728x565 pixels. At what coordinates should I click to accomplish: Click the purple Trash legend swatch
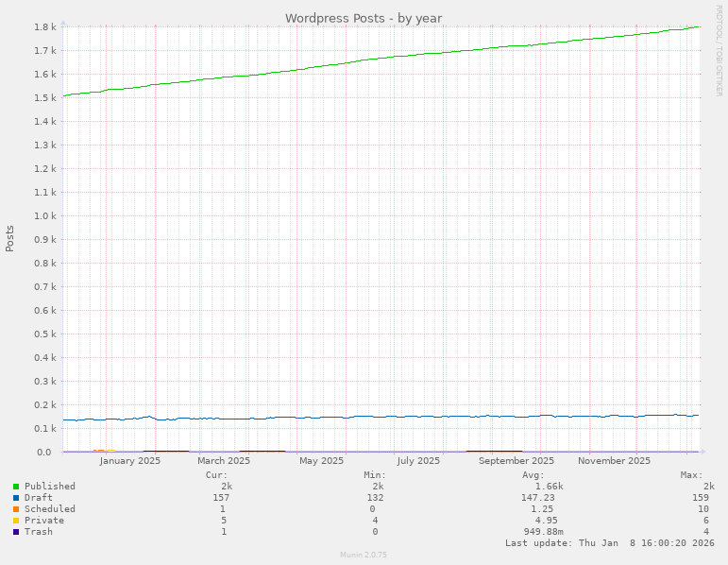[16, 532]
